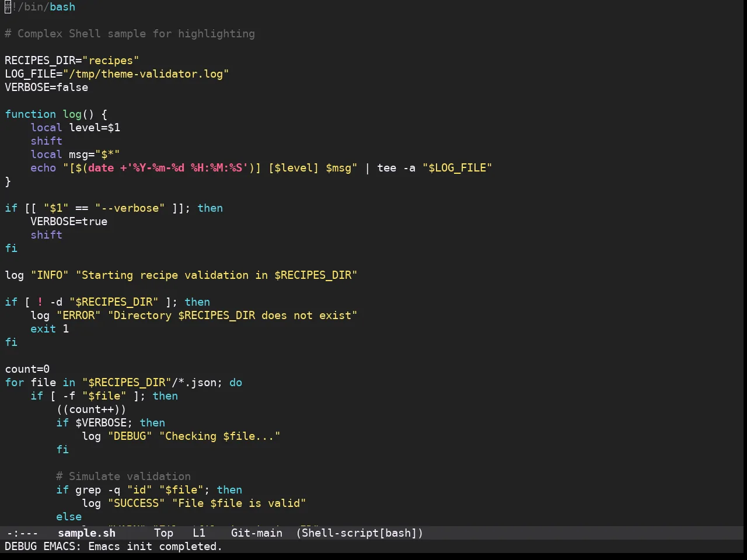Image resolution: width=747 pixels, height=560 pixels.
Task: Click the echo area message 'Emacs init completed.'
Action: click(x=155, y=547)
